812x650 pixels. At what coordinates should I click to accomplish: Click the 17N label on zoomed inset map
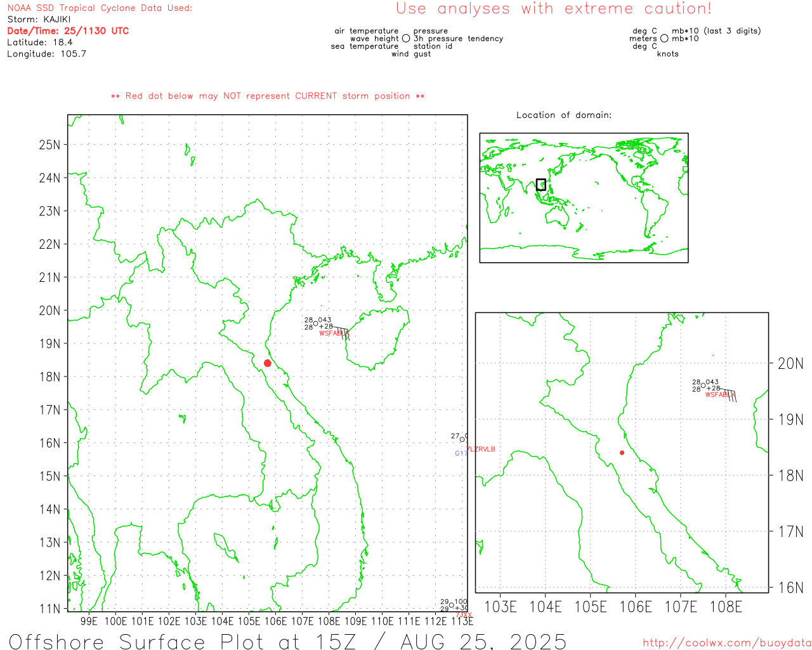[790, 531]
